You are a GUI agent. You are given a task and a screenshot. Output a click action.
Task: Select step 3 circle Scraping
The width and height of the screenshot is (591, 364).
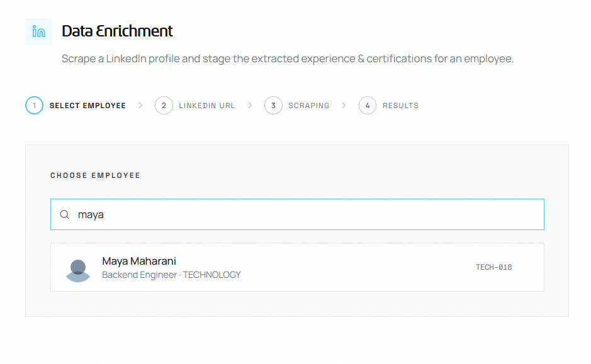tap(273, 106)
